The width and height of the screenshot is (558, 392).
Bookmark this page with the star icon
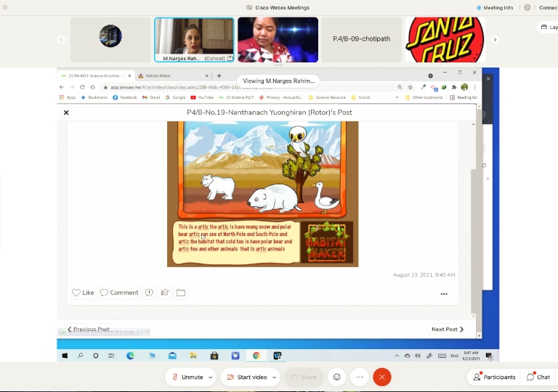[x=410, y=87]
